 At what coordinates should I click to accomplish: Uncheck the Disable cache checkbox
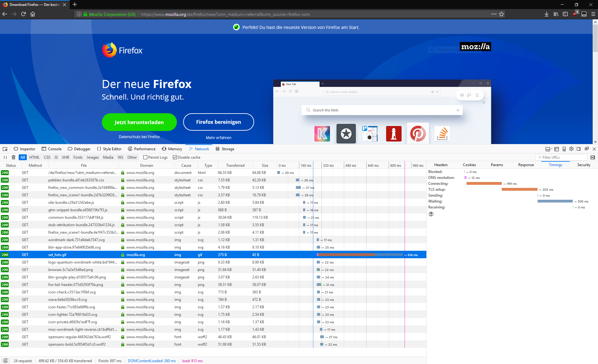(175, 157)
